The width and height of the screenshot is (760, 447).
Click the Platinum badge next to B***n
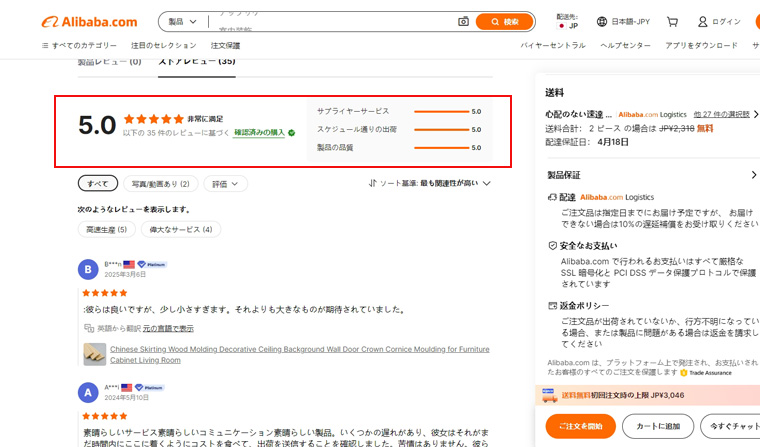152,264
